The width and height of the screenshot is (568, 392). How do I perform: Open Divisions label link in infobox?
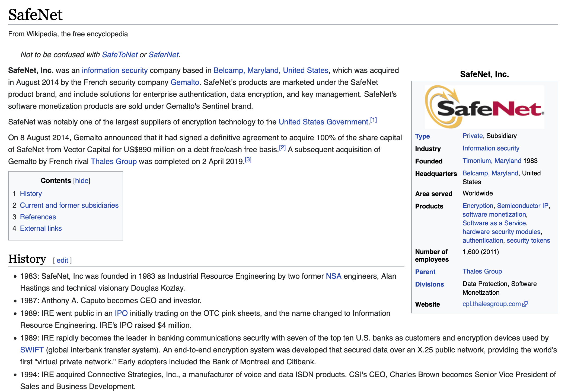(x=429, y=284)
